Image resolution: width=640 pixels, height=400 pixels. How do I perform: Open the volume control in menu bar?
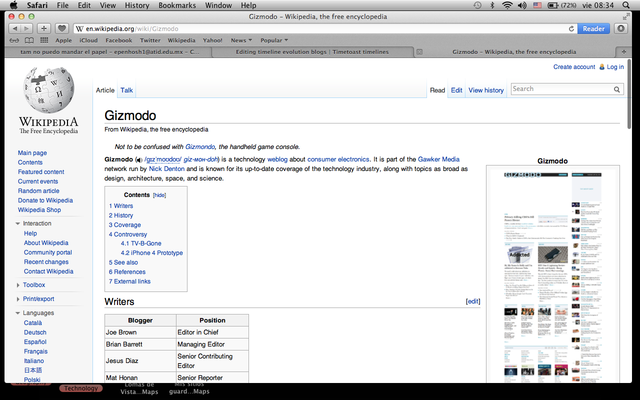(522, 5)
